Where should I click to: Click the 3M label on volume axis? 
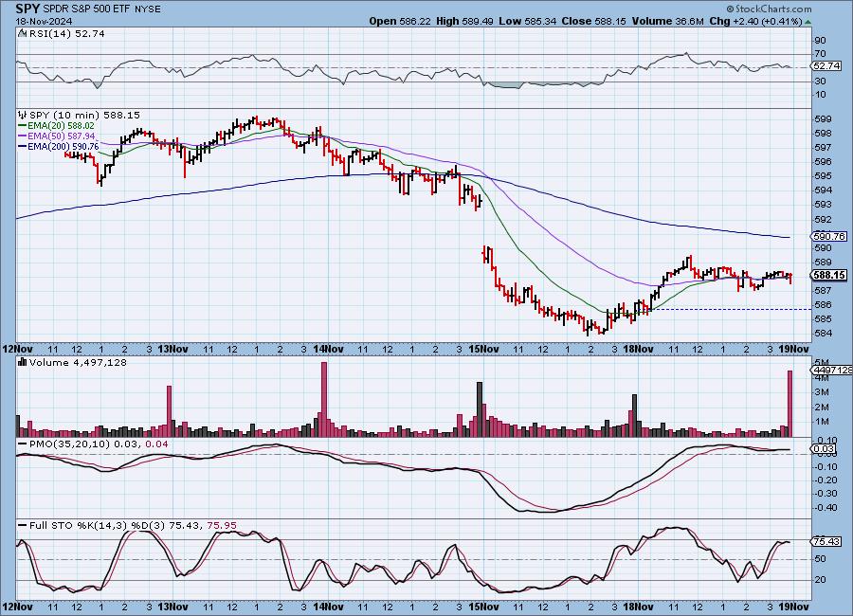[x=822, y=391]
